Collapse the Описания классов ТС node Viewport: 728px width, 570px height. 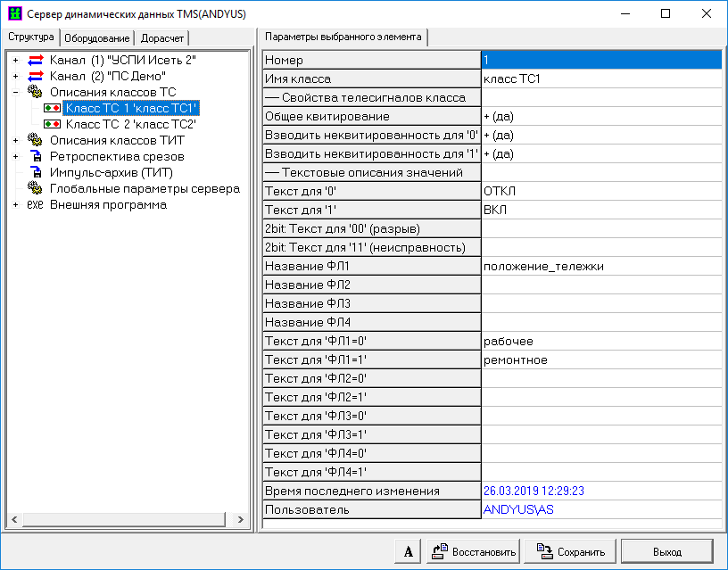[x=15, y=92]
